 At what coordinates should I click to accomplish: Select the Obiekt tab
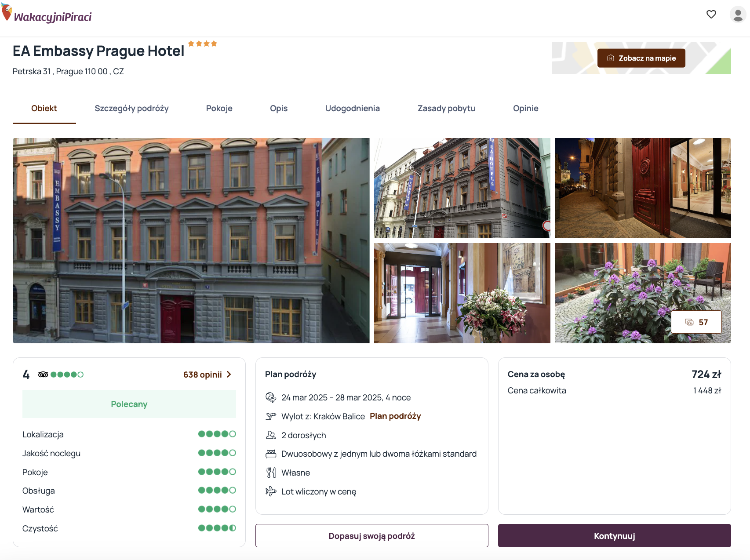(x=44, y=108)
